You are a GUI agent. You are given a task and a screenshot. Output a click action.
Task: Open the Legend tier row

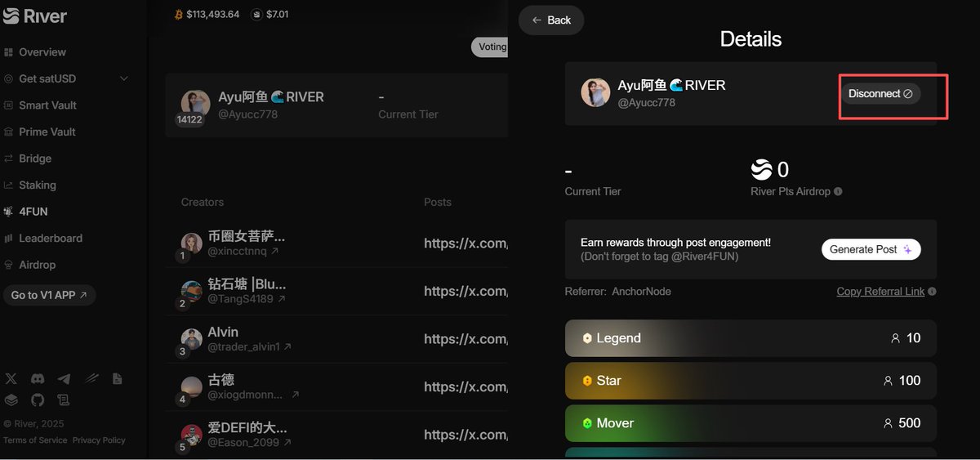point(751,338)
